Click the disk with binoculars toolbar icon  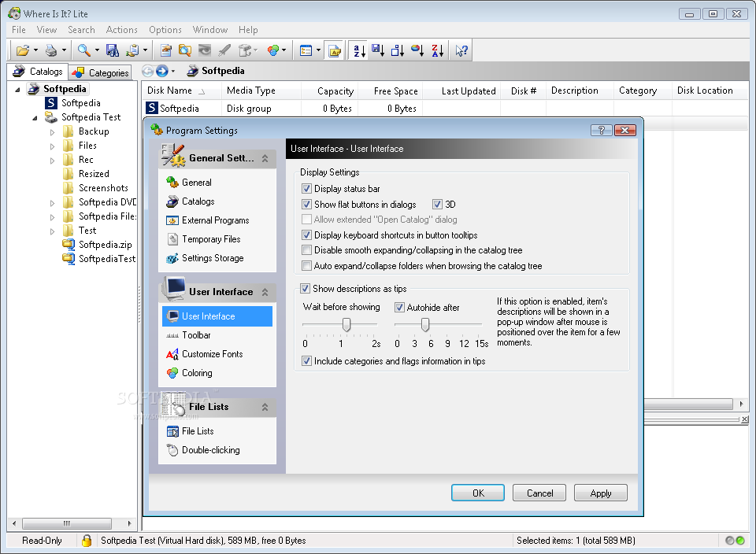click(113, 50)
